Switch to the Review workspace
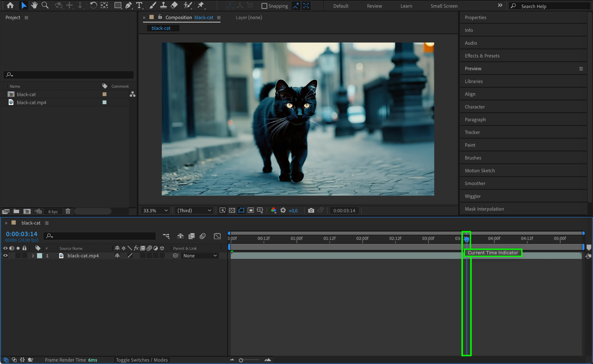Viewport: 593px width, 364px height. (x=374, y=6)
